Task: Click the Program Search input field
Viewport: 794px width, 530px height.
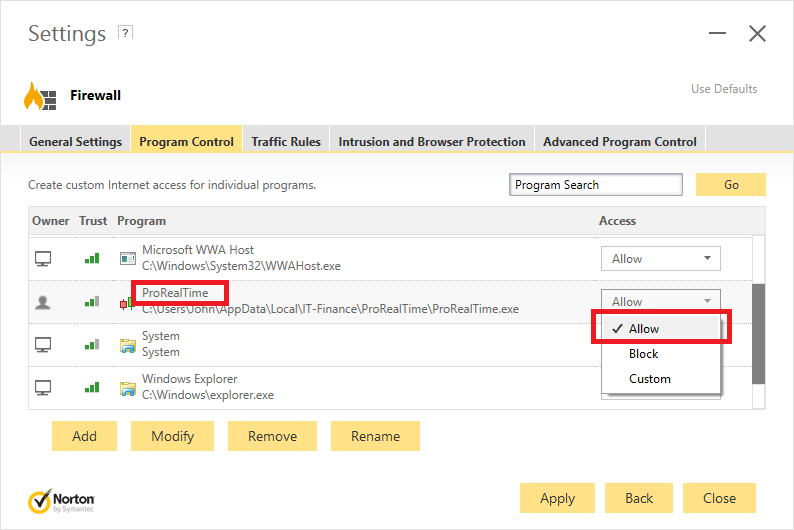Action: pos(595,185)
